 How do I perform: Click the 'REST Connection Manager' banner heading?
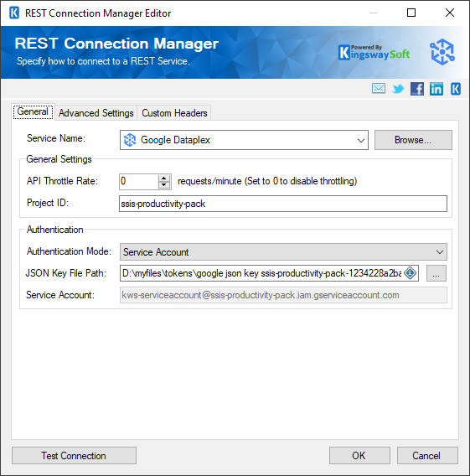pos(116,44)
